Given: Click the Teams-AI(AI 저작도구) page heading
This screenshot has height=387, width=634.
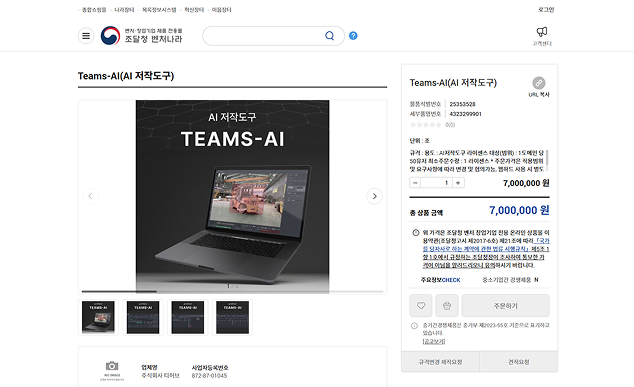Looking at the screenshot, I should point(126,76).
